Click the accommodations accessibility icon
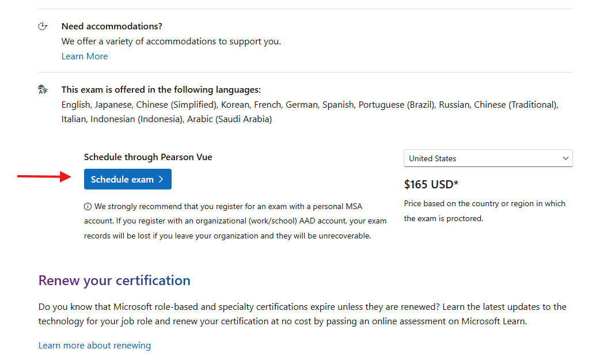 tap(43, 26)
